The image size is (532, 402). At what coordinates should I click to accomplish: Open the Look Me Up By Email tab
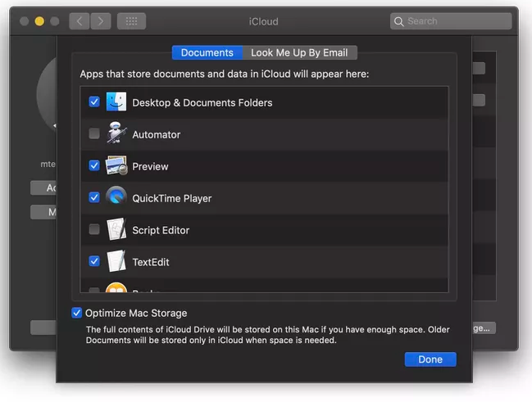click(299, 52)
